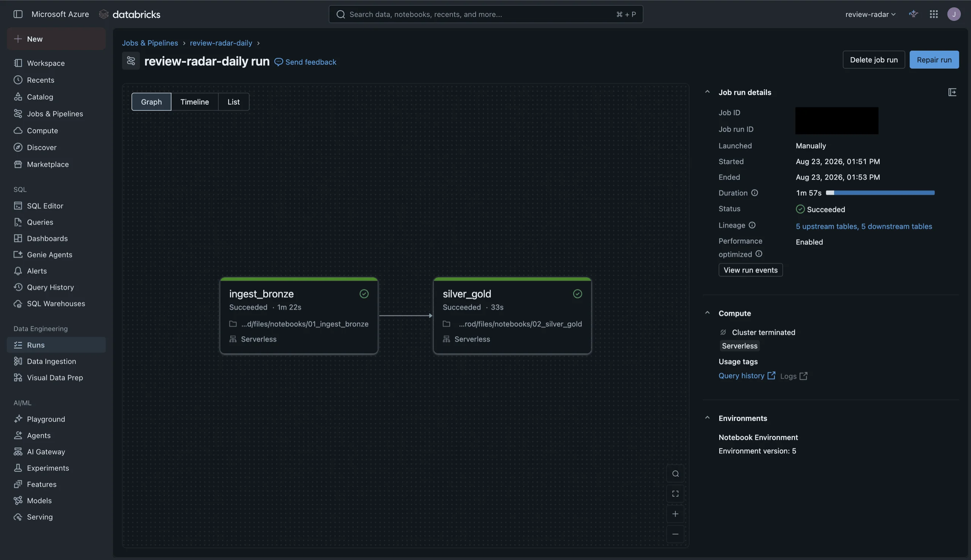The width and height of the screenshot is (971, 560).
Task: Zoom out the graph with the minus icon
Action: [x=675, y=534]
